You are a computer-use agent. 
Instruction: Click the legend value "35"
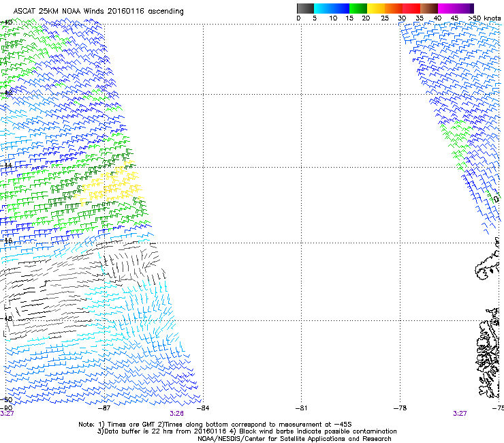click(420, 18)
